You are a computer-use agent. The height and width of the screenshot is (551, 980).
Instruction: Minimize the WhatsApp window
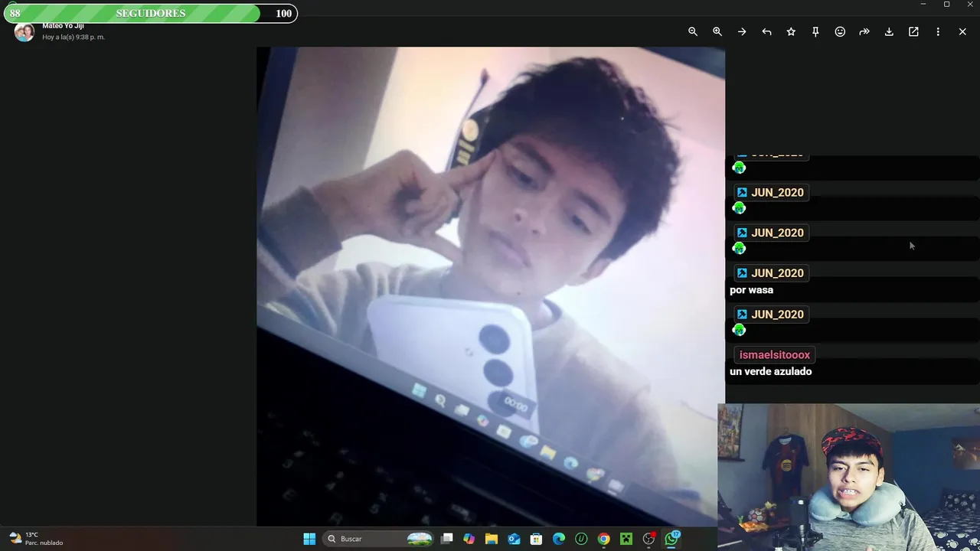click(x=923, y=5)
